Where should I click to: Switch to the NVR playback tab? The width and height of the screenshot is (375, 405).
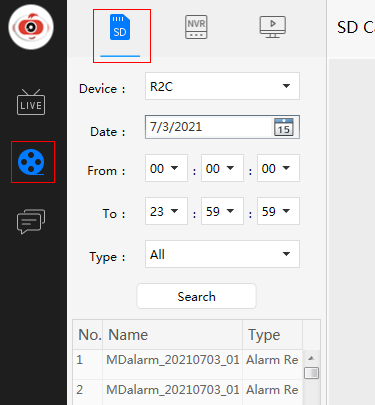tap(196, 27)
